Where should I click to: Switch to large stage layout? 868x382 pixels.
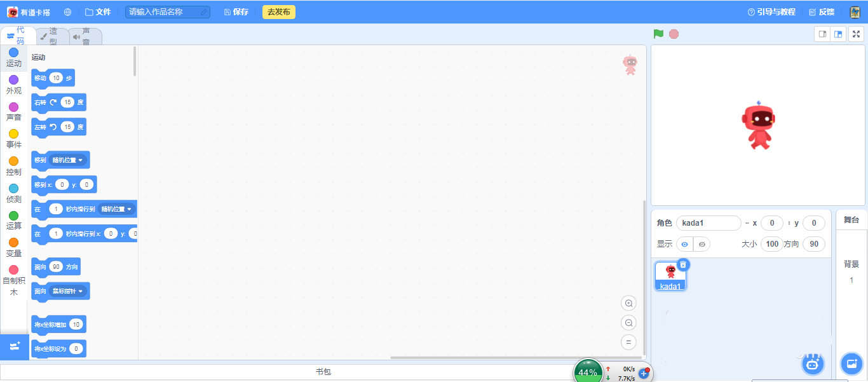point(838,34)
